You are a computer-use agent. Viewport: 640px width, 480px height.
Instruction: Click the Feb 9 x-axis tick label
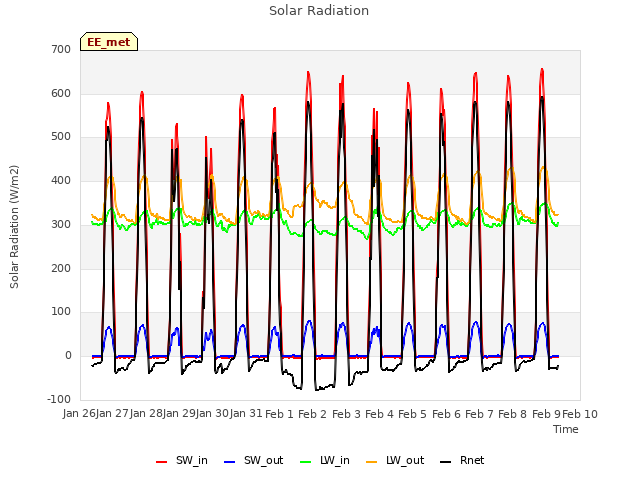[x=546, y=414]
